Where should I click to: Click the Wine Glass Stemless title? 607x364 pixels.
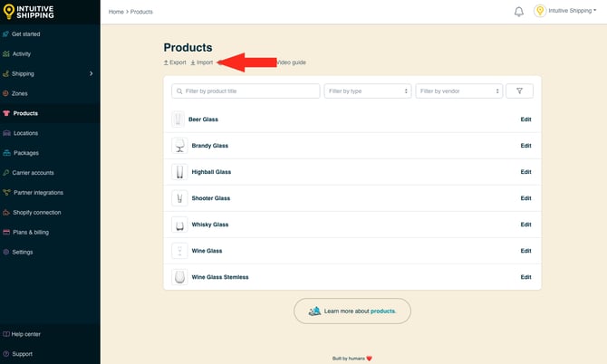pos(220,277)
